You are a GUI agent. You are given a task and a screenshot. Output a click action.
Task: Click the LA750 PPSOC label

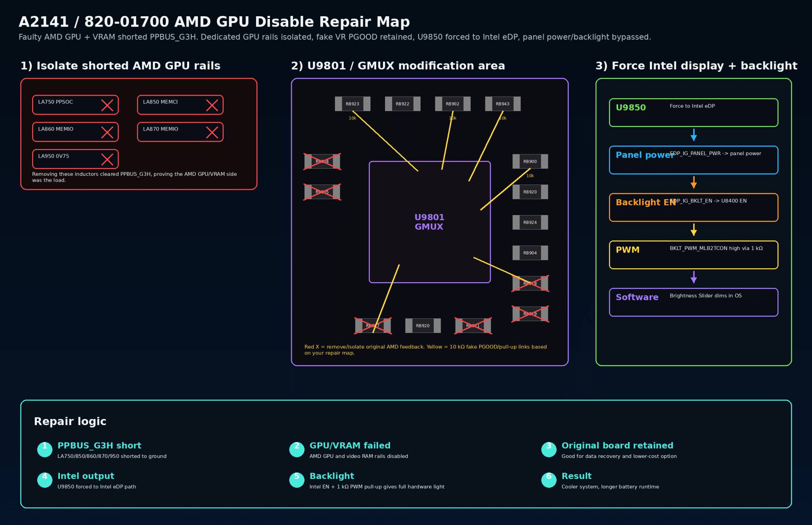tap(56, 102)
